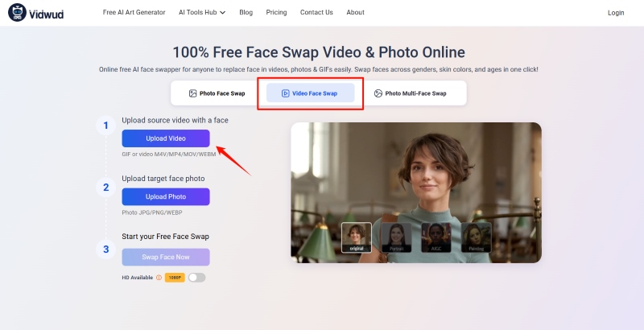Select the Portrait face thumbnail

[396, 237]
